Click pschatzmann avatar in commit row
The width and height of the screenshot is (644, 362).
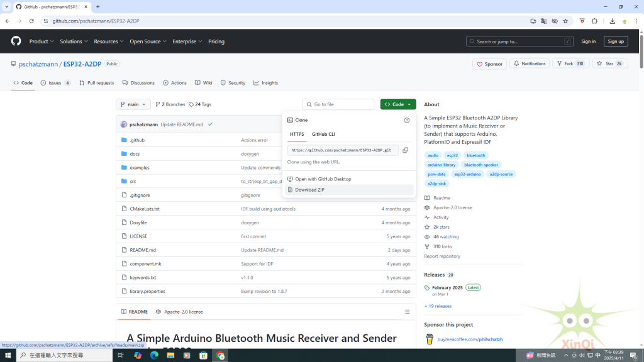click(x=124, y=124)
